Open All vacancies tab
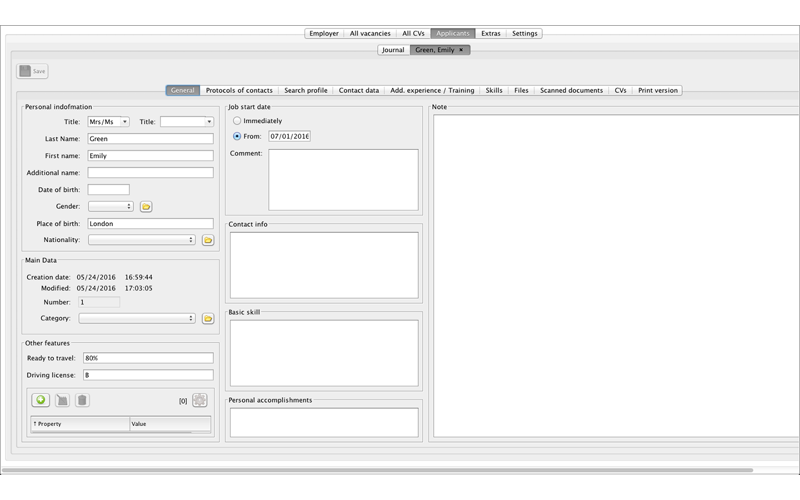This screenshot has width=800, height=500. pyautogui.click(x=370, y=33)
